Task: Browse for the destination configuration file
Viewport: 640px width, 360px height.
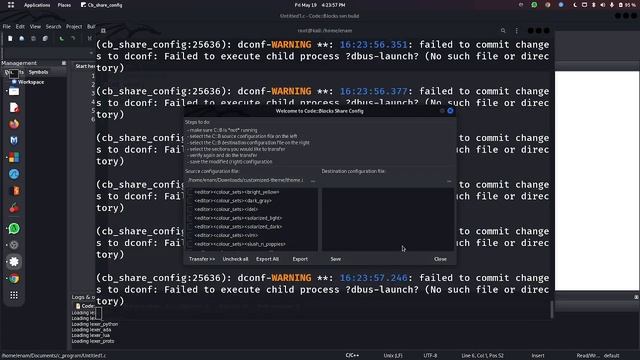Action: (449, 180)
